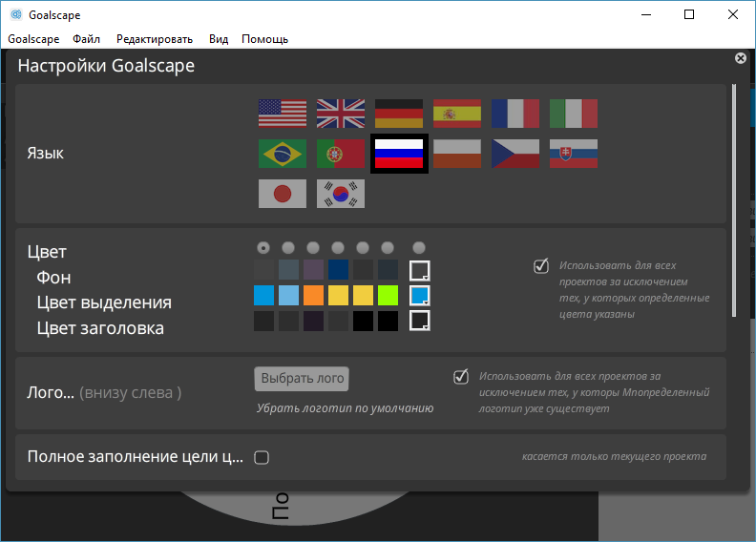Select the second color scheme radio button
The image size is (756, 542).
tap(288, 248)
